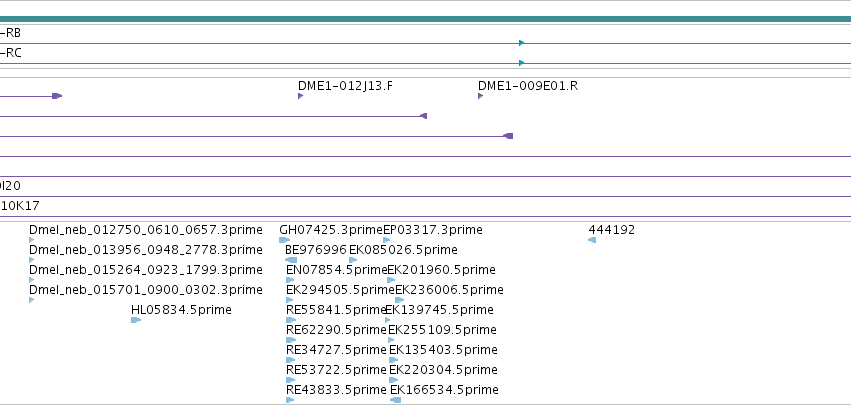Open Dmel_neb_013956_0948_2778.3prime EST label

tap(145, 250)
